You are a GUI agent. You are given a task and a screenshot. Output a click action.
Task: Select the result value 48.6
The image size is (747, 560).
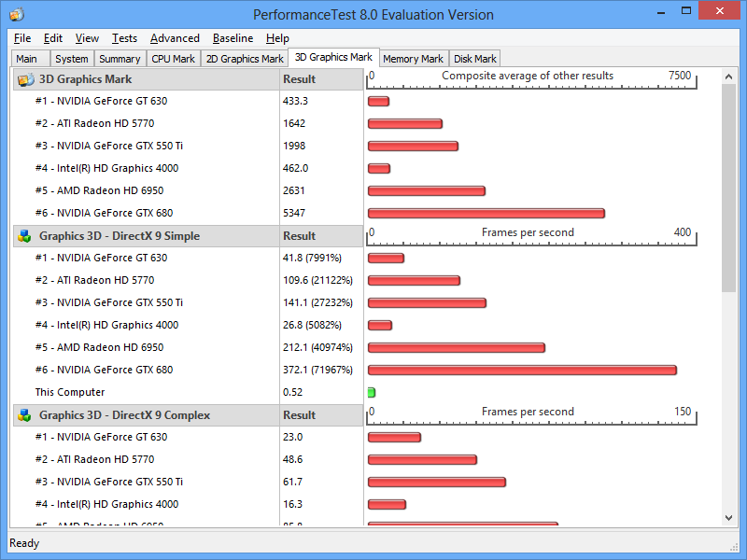click(x=292, y=459)
